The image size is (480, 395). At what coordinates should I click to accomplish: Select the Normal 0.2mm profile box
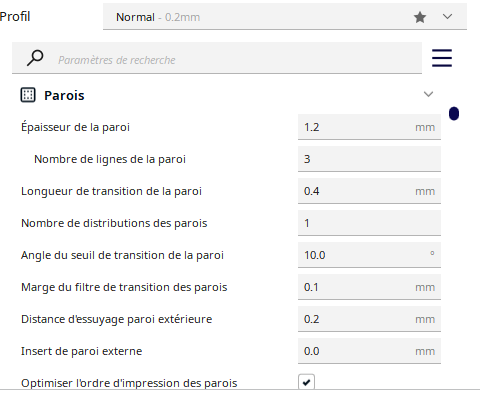pyautogui.click(x=285, y=17)
